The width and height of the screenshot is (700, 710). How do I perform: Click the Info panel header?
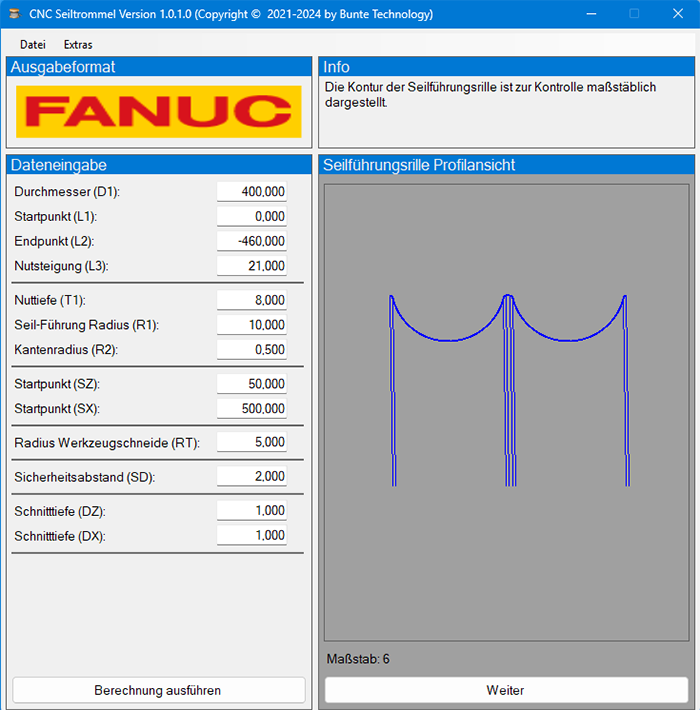[x=507, y=67]
